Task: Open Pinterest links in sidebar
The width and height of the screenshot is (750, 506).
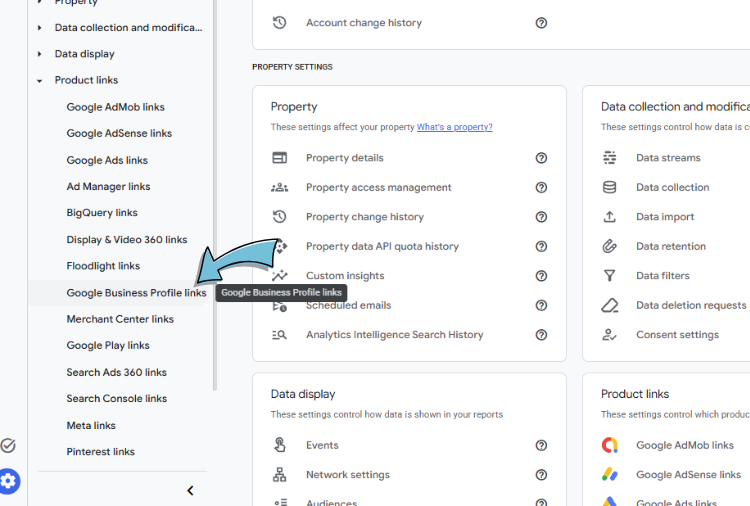Action: (x=100, y=451)
